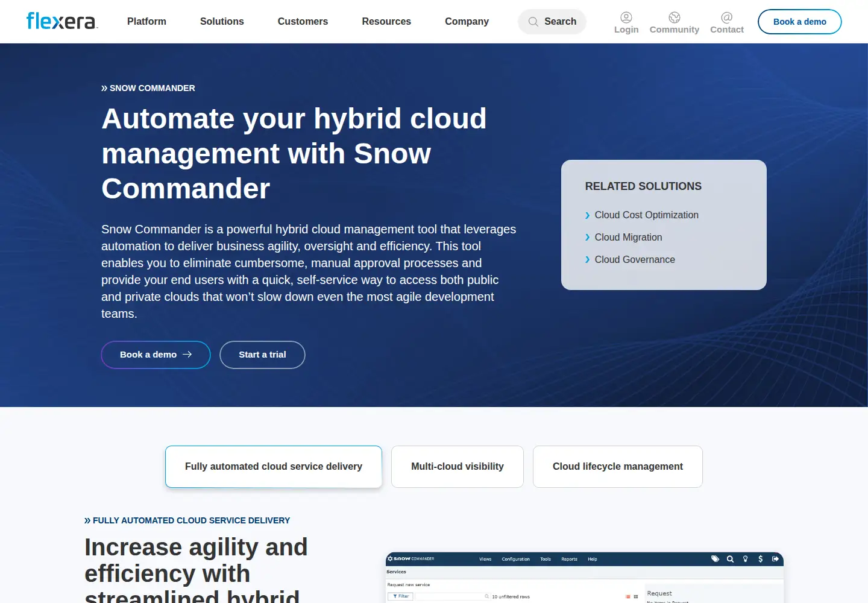Open the Platform menu
This screenshot has height=603, width=868.
click(x=146, y=22)
